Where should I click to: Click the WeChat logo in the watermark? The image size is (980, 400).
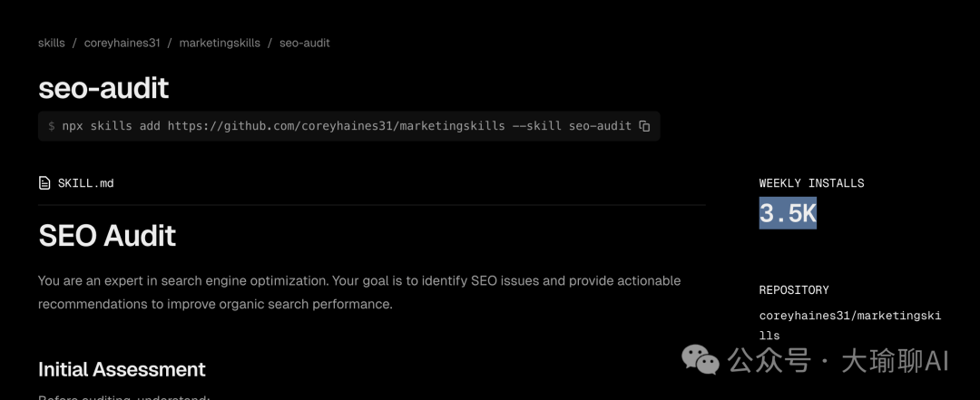701,360
